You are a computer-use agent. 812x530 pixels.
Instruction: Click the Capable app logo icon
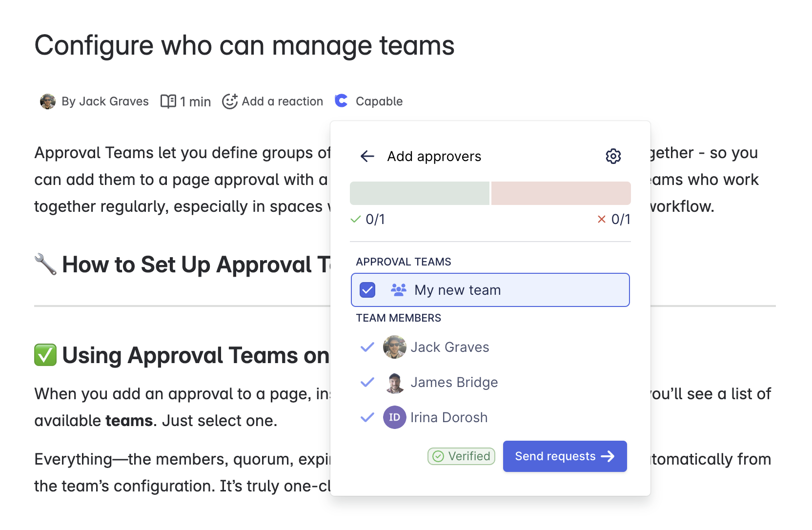pyautogui.click(x=341, y=101)
